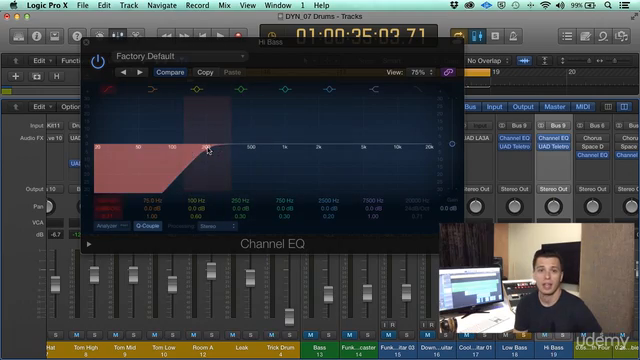Go to next preset arrow
Image resolution: width=640 pixels, height=360 pixels.
140,72
